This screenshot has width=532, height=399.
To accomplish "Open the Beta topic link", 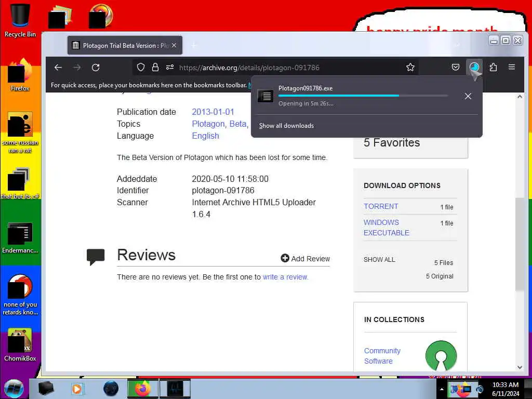I will (x=238, y=124).
